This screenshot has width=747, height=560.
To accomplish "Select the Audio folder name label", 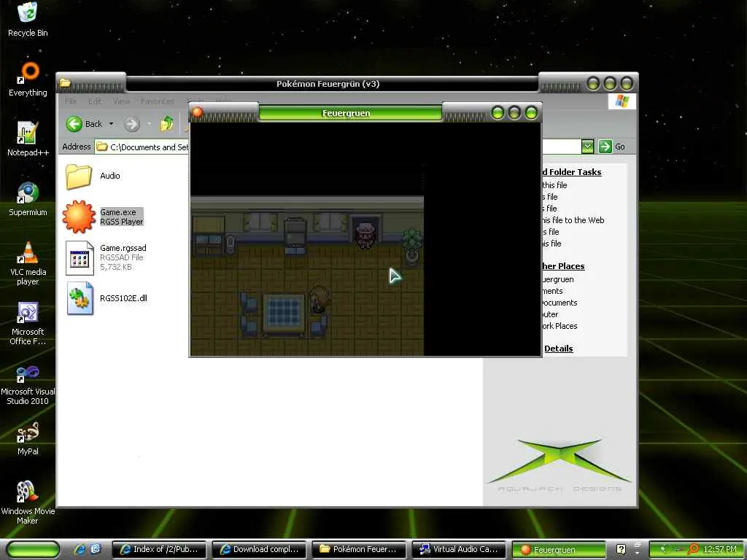I will pos(110,176).
